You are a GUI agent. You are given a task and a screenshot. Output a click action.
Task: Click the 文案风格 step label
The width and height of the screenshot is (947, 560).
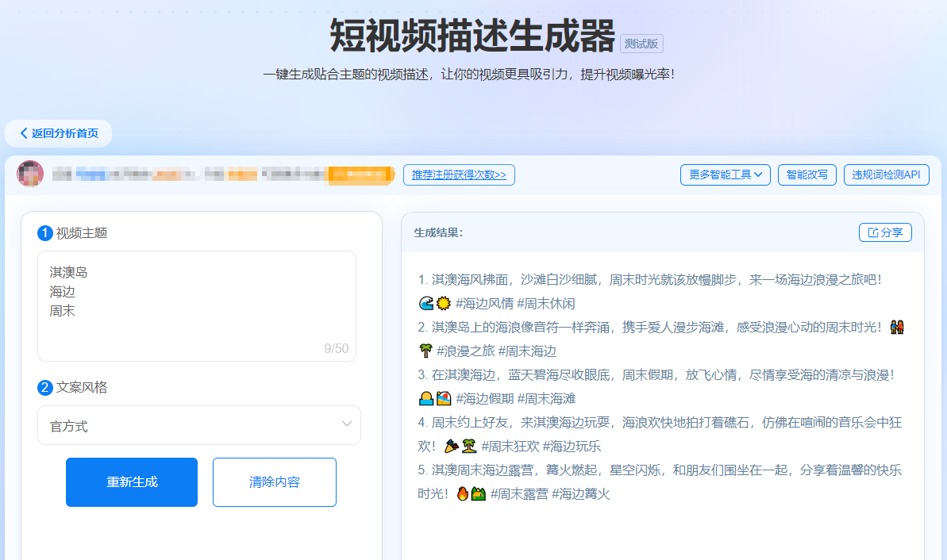82,387
